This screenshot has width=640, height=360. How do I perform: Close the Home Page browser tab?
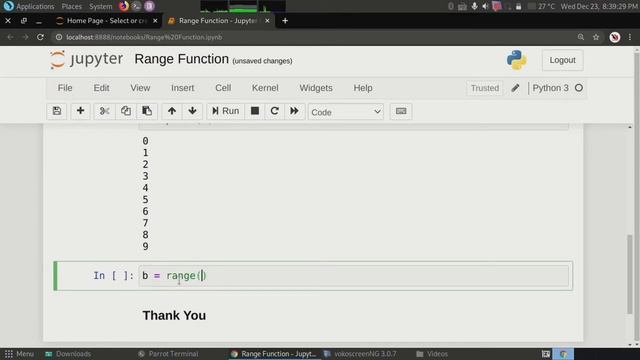point(155,20)
